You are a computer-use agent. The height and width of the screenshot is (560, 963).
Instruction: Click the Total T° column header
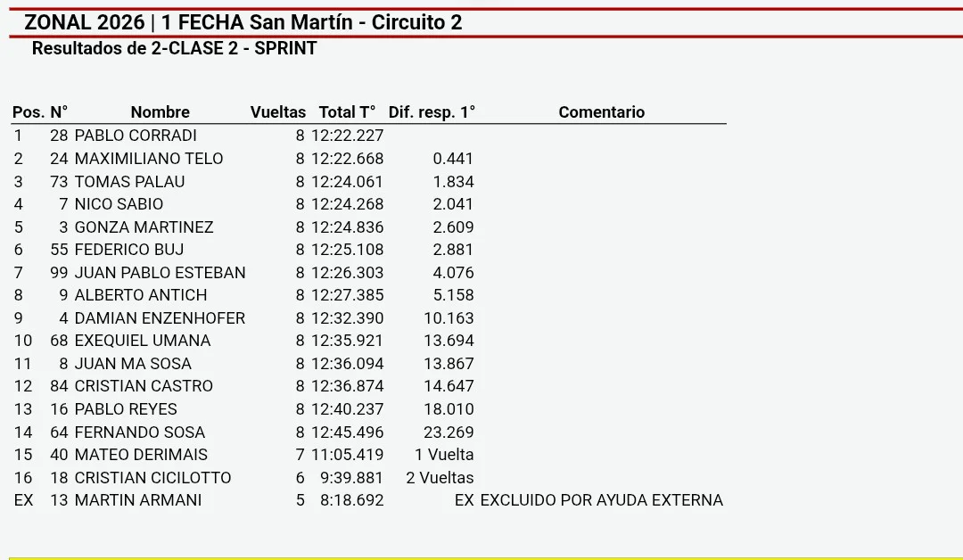coord(347,112)
